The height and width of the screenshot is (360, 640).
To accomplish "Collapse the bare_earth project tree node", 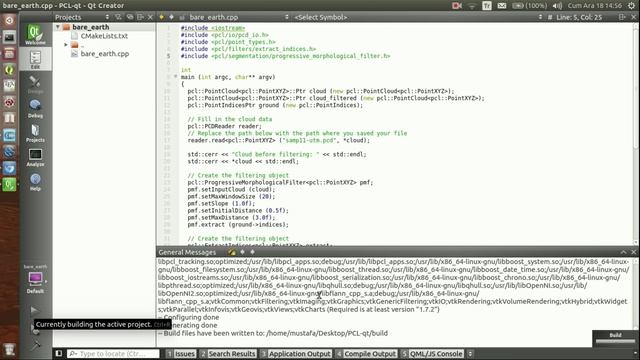I will coord(58,27).
